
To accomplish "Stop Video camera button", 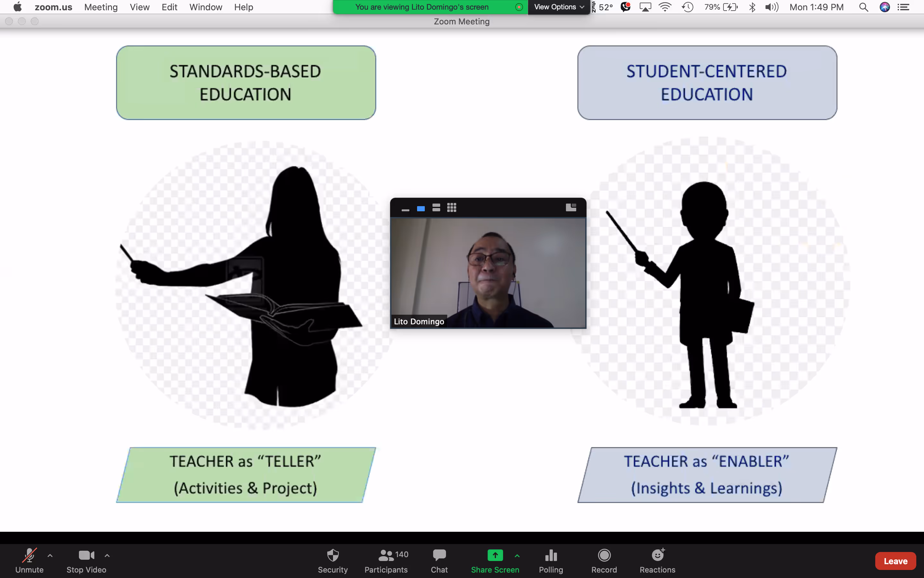I will (86, 560).
